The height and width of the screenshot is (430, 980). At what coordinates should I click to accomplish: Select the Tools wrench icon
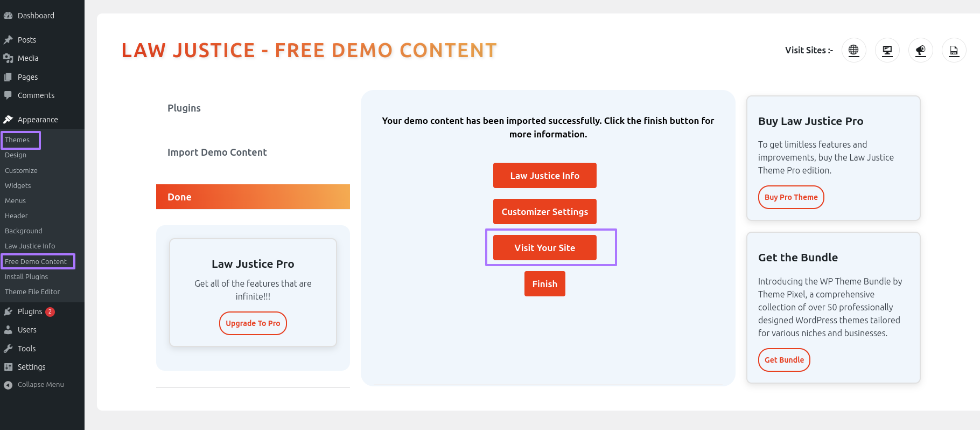pyautogui.click(x=8, y=349)
